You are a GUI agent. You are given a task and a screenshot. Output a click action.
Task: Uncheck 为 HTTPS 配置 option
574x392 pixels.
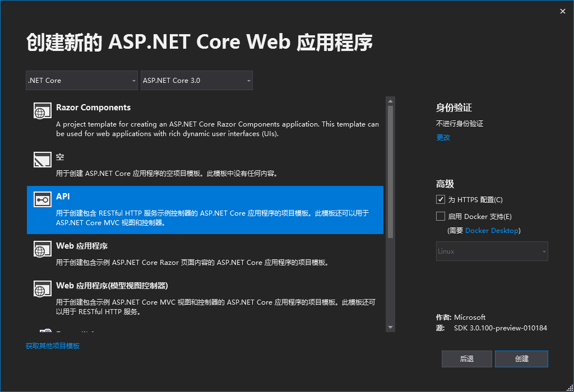(x=441, y=199)
